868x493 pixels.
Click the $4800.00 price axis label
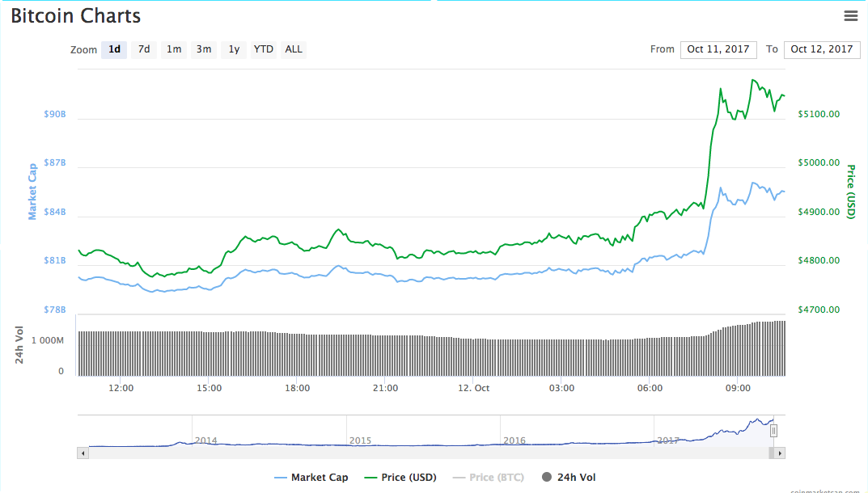[x=819, y=260]
